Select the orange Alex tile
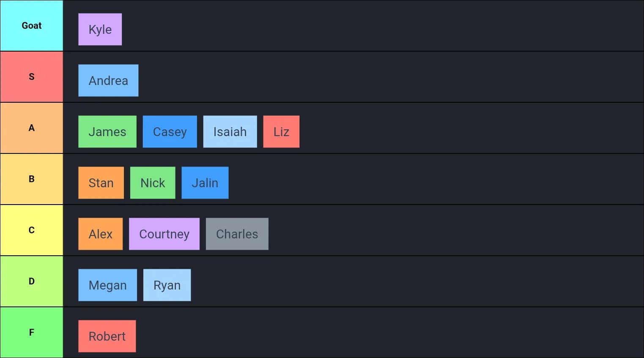The height and width of the screenshot is (358, 644). (100, 234)
